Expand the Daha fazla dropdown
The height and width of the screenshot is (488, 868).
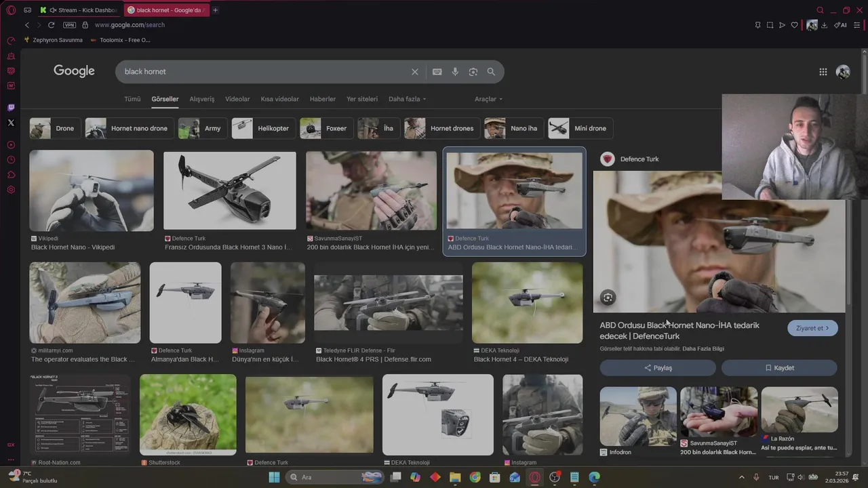[407, 99]
